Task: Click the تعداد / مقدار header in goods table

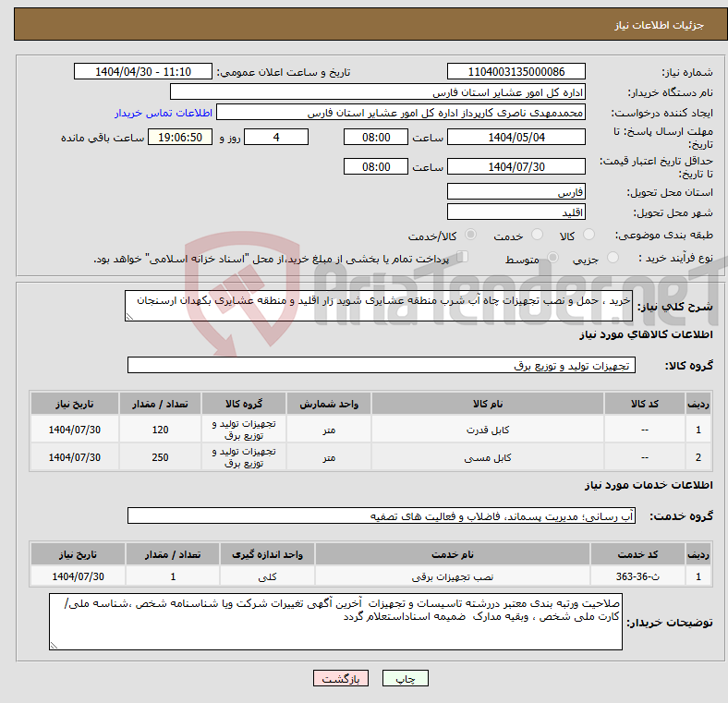Action: pos(160,404)
